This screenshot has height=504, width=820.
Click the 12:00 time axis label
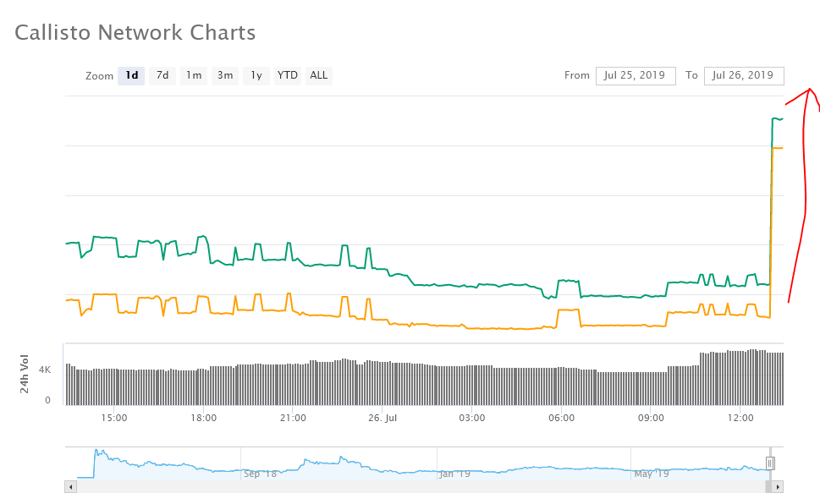point(740,418)
